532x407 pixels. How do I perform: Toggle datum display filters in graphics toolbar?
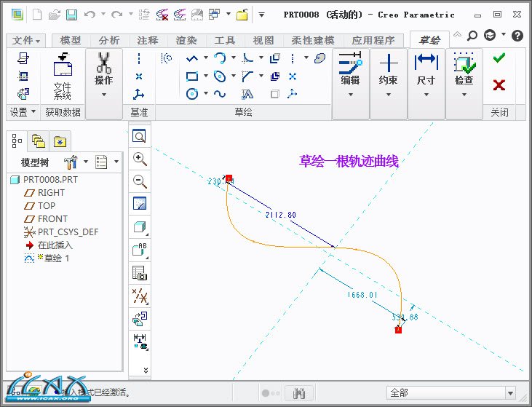(140, 296)
